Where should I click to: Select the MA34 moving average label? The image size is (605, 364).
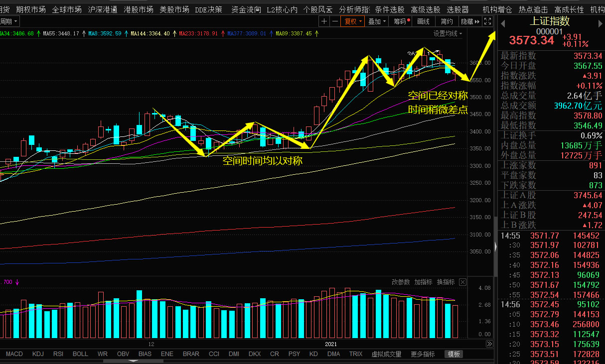pyautogui.click(x=16, y=33)
